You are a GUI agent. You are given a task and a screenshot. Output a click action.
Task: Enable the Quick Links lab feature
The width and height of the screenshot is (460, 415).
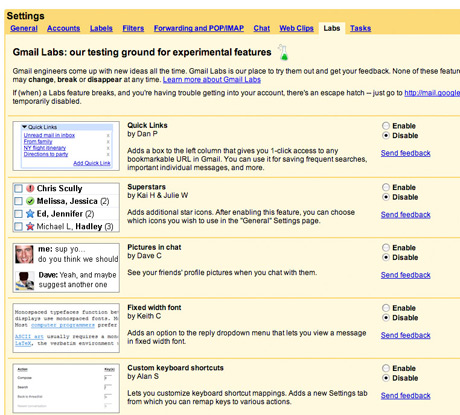(386, 126)
